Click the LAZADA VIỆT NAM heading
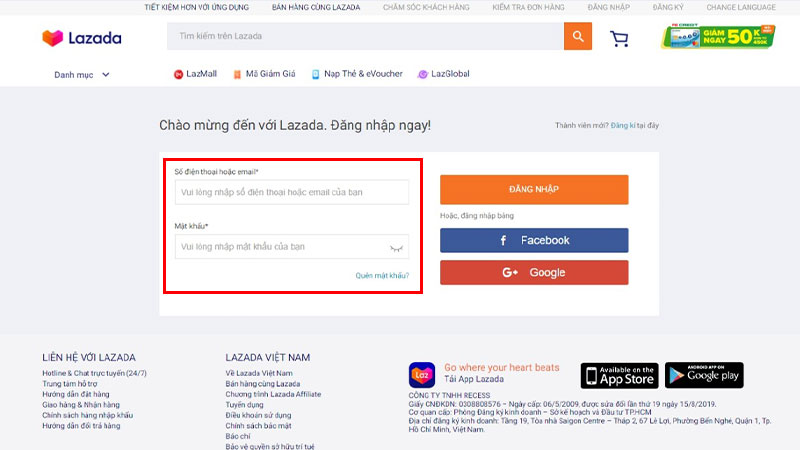Image resolution: width=800 pixels, height=450 pixels. (x=268, y=358)
